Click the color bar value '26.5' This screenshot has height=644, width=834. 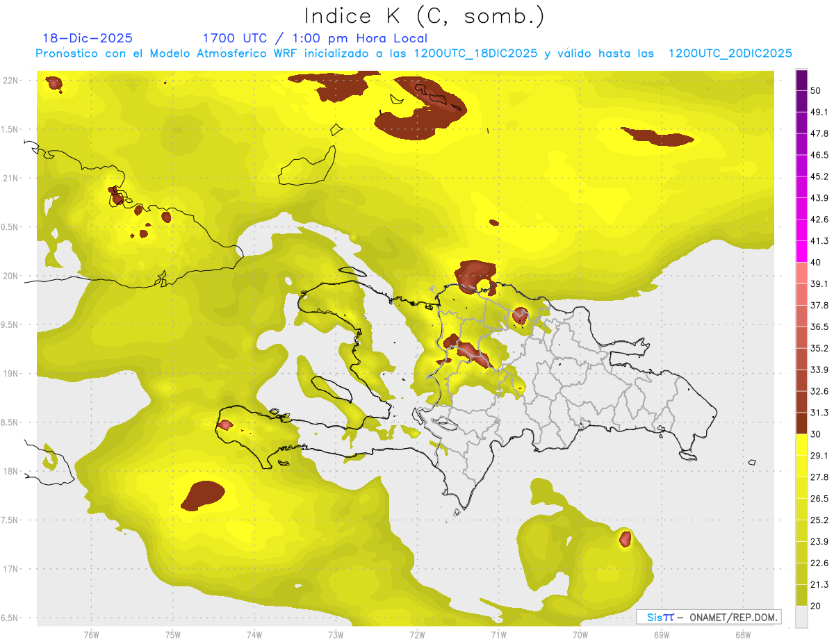click(x=819, y=499)
